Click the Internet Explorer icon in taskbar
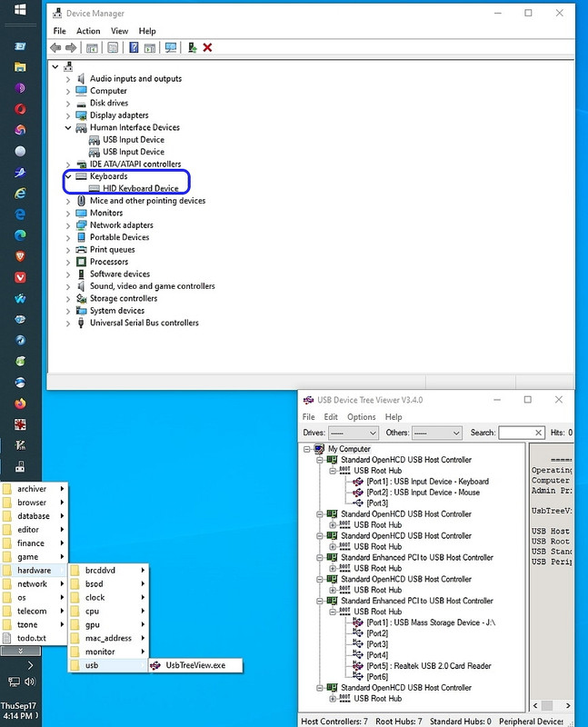This screenshot has height=727, width=588. click(x=20, y=194)
